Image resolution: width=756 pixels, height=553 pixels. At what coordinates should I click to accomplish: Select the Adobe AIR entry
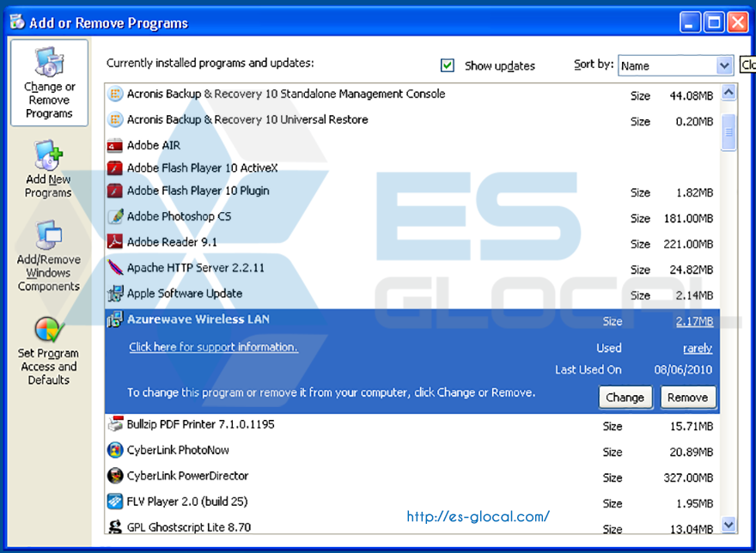(x=412, y=145)
